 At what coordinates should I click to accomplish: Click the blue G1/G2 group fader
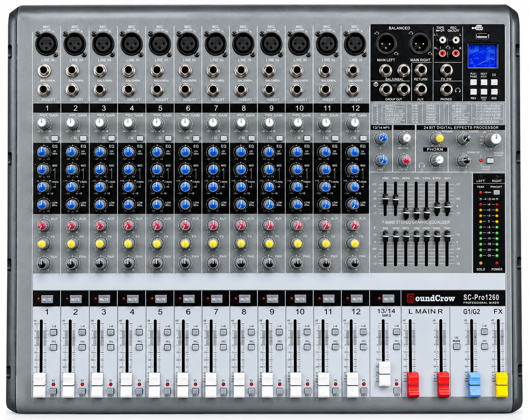[x=474, y=385]
